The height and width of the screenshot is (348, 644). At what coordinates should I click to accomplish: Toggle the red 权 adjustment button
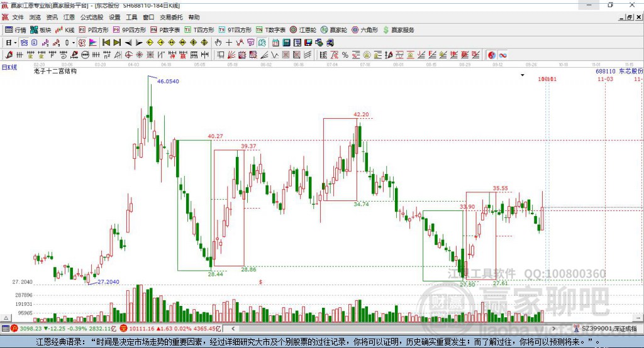82,43
